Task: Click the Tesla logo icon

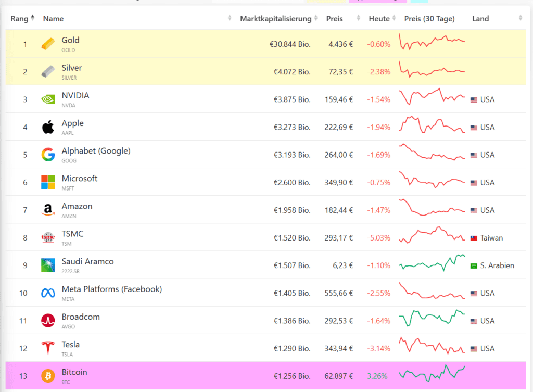Action: coord(48,348)
